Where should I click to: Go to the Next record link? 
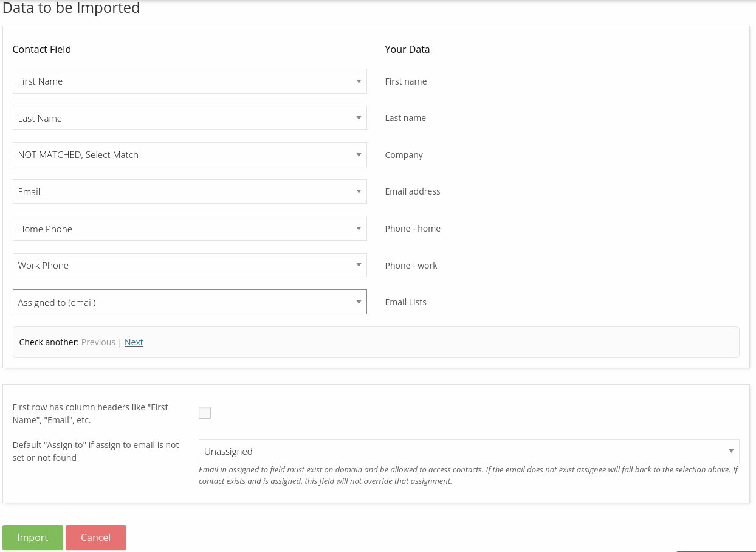(x=134, y=342)
